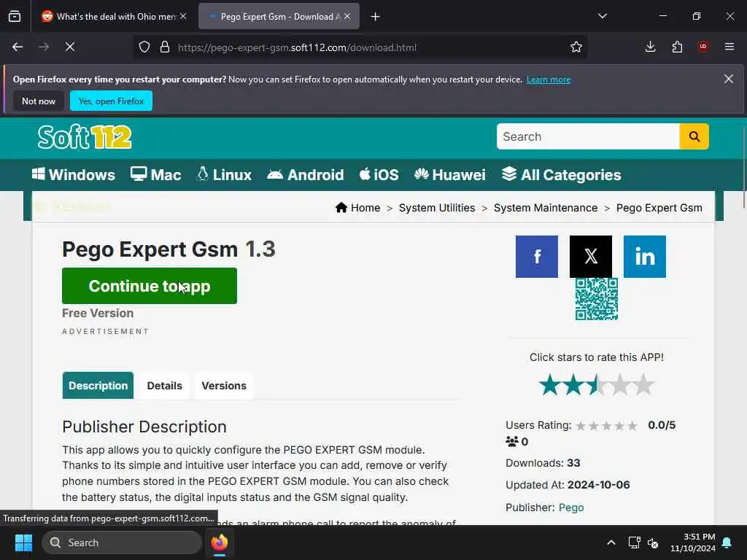The image size is (747, 560).
Task: Open the notifications bell icon
Action: coord(727,542)
